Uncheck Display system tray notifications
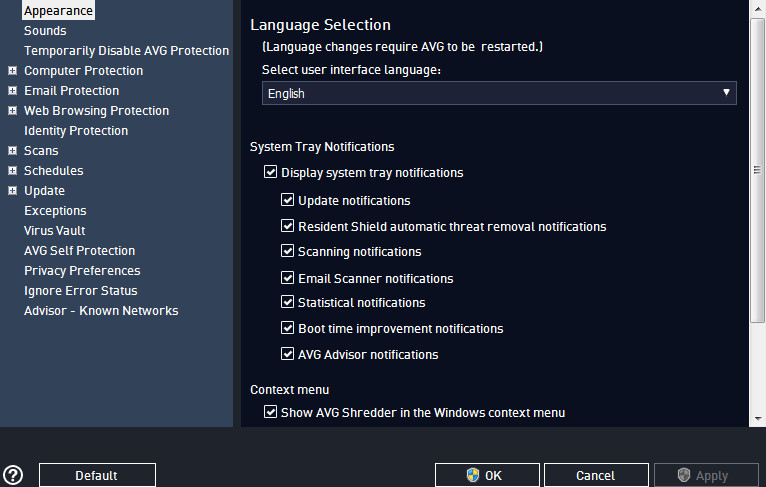The height and width of the screenshot is (487, 766). pyautogui.click(x=270, y=171)
